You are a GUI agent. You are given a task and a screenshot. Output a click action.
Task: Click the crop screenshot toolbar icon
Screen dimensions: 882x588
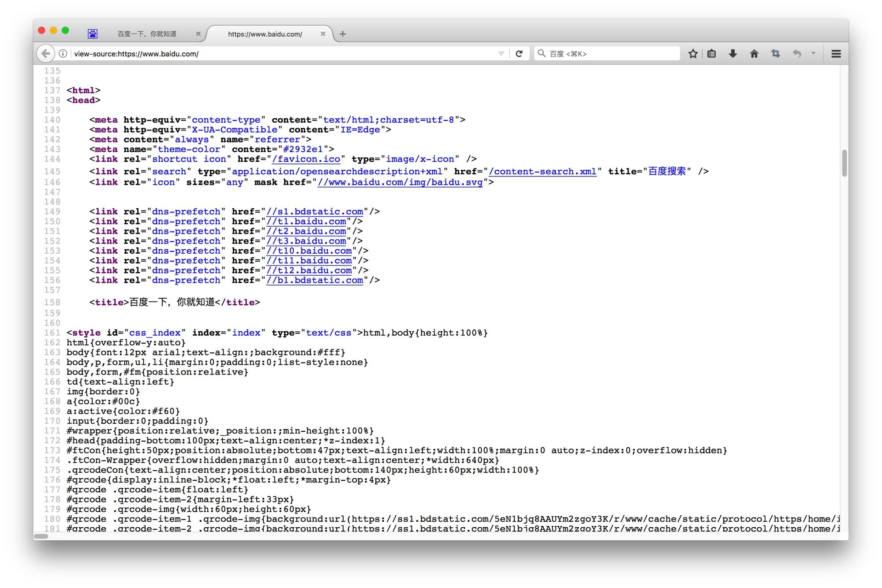(x=775, y=54)
